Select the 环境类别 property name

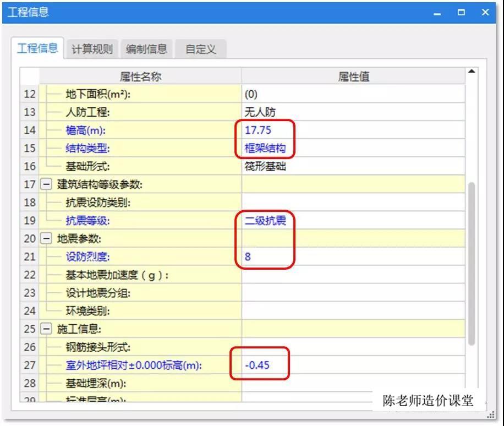click(x=87, y=310)
